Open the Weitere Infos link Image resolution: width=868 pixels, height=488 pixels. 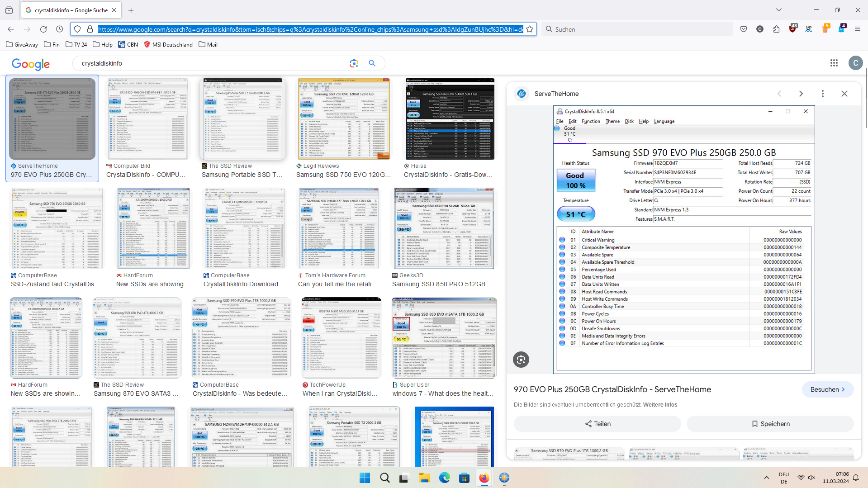660,405
